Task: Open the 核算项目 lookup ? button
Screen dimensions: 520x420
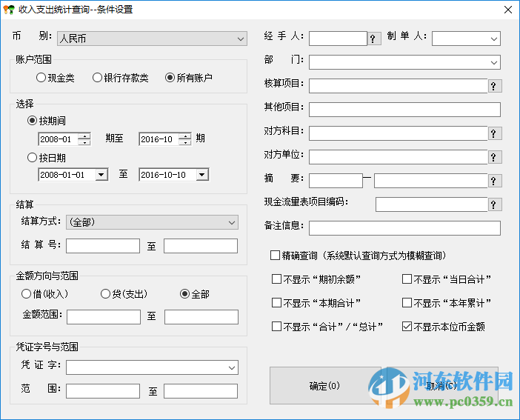Action: coord(495,86)
